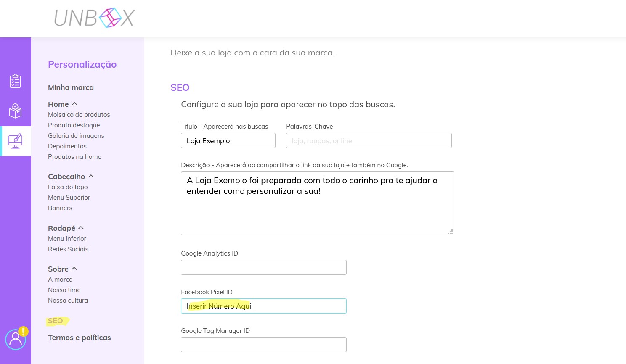
Task: Open the products box icon in sidebar
Action: (x=16, y=111)
